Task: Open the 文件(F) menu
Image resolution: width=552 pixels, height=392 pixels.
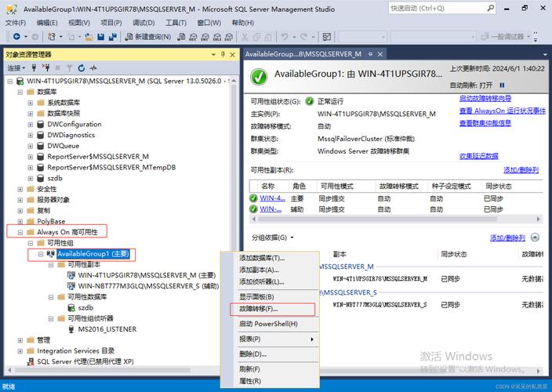Action: click(x=15, y=23)
